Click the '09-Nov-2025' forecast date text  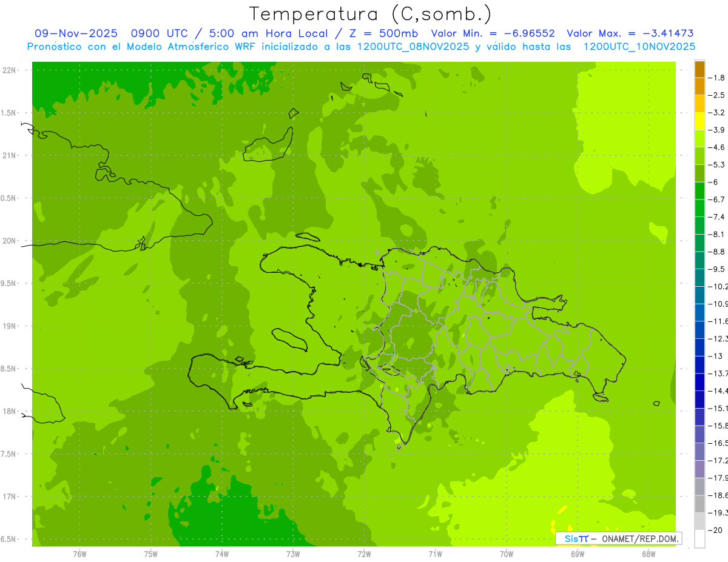coord(76,33)
